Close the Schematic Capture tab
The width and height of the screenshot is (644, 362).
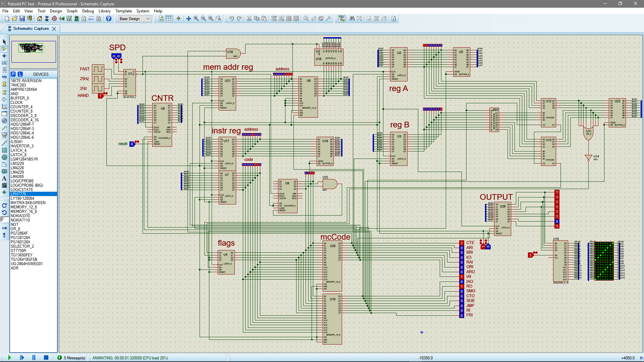(x=54, y=29)
